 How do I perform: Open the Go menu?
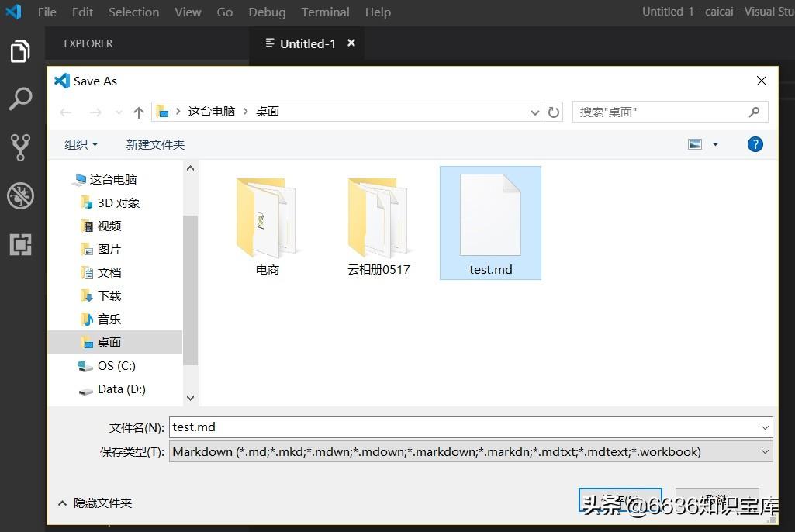click(225, 12)
